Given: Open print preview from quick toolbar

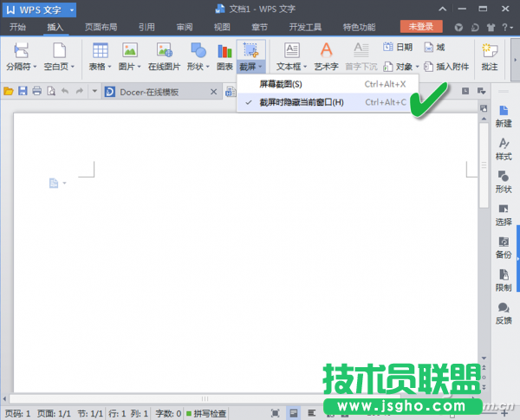Looking at the screenshot, I should (x=51, y=91).
